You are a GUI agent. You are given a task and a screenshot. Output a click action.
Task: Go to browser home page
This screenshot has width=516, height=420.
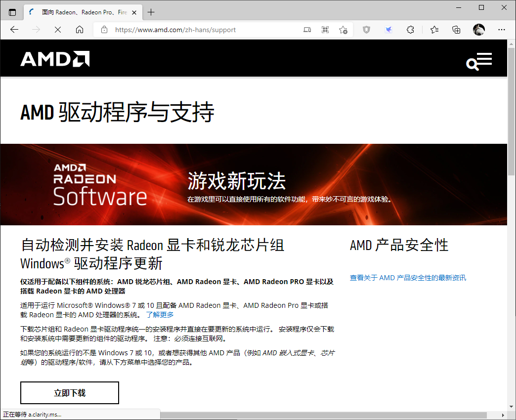click(79, 30)
